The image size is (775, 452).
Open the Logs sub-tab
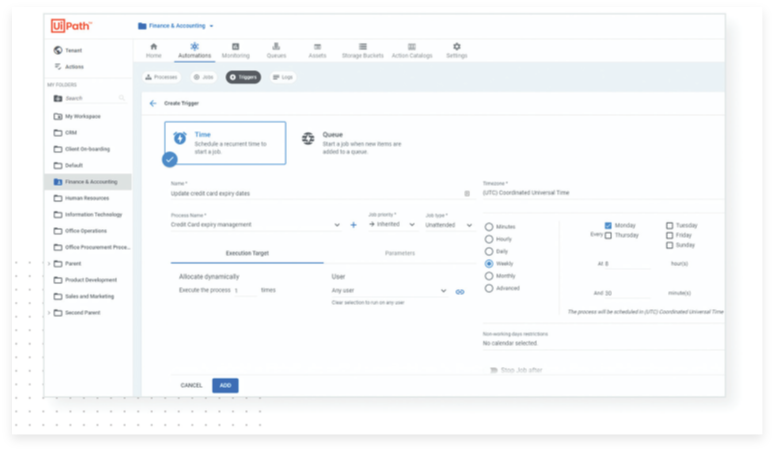click(283, 77)
